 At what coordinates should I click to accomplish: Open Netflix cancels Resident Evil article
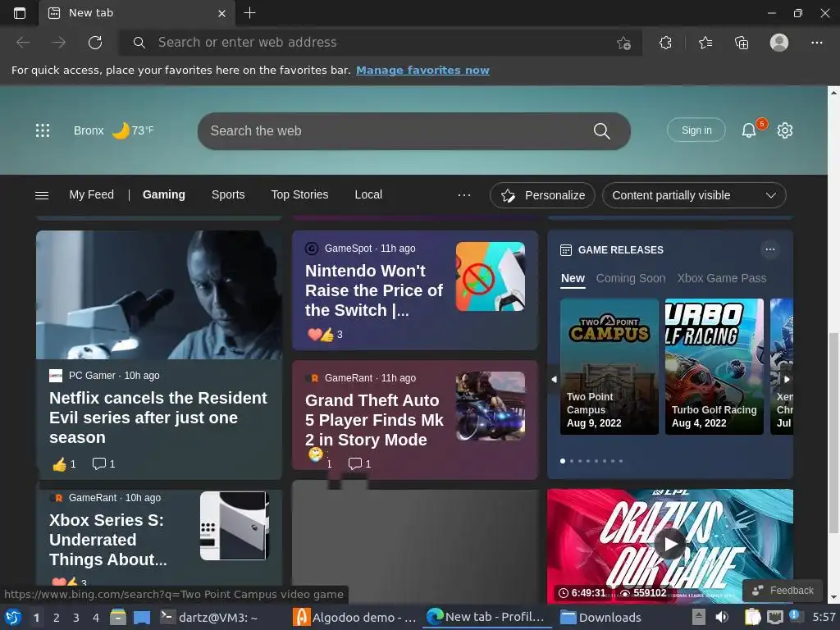[158, 418]
